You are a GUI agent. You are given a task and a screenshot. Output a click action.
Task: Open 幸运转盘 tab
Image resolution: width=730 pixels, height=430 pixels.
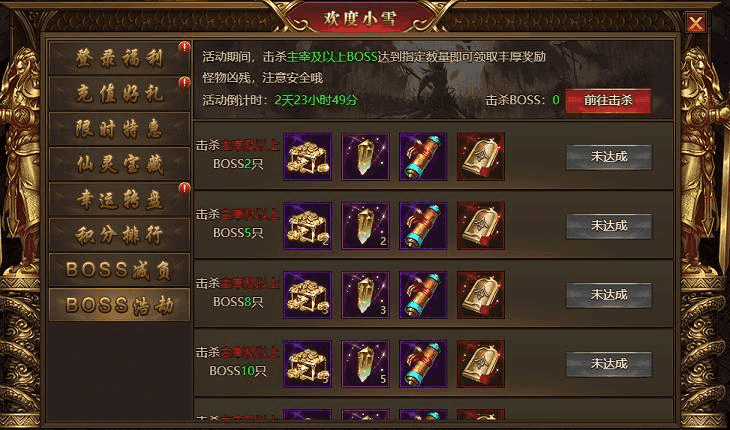[119, 199]
